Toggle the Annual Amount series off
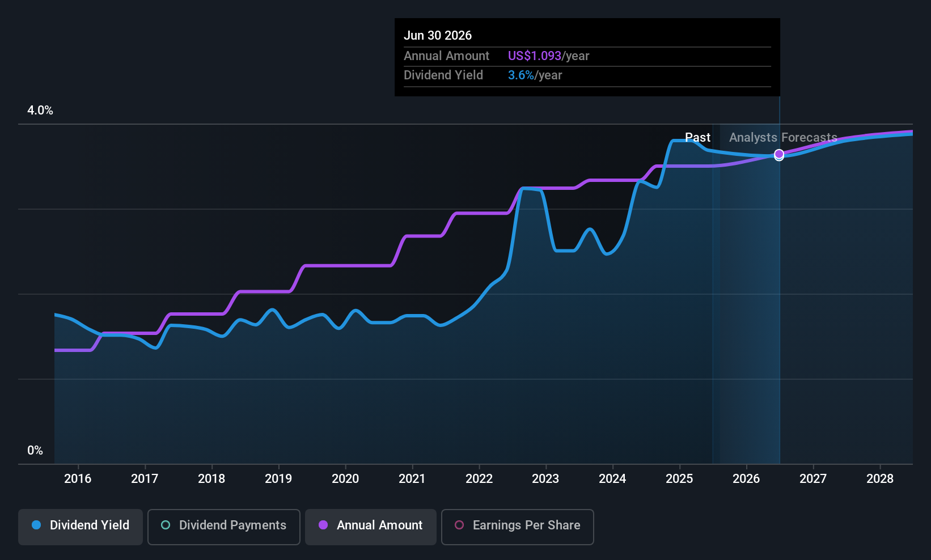The image size is (931, 560). pos(371,527)
